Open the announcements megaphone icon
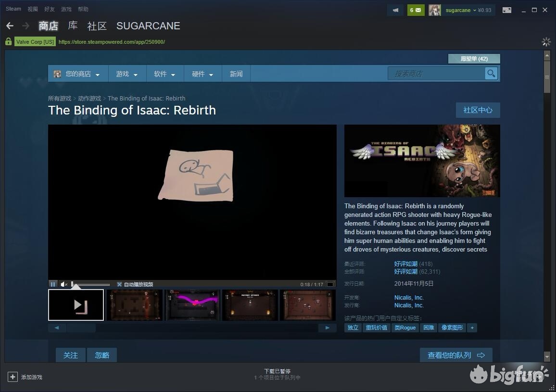Viewport: 556px width, 392px height. click(x=395, y=10)
